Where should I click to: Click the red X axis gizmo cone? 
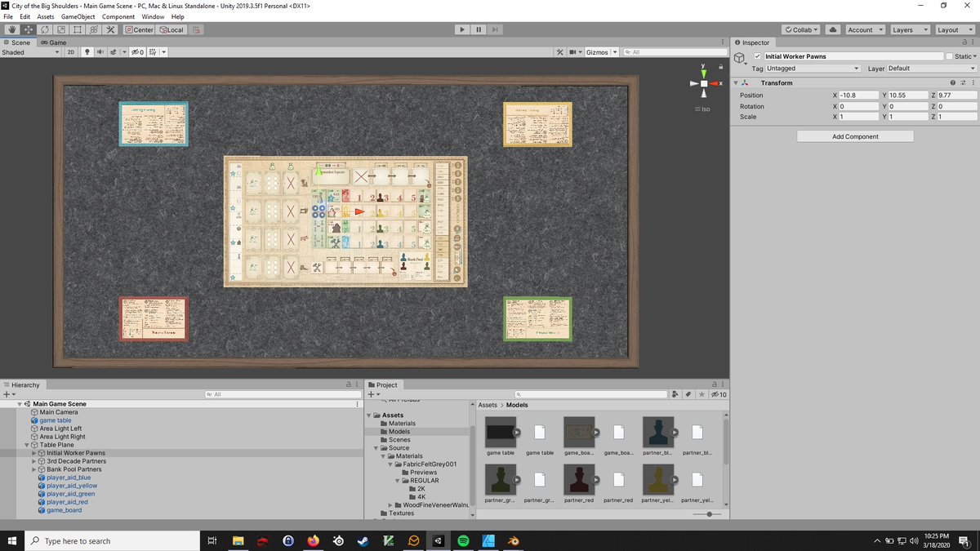pos(715,83)
